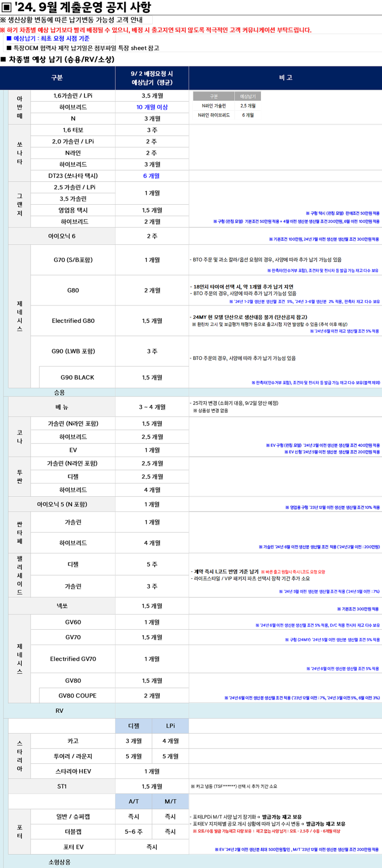Select the 팰리세이드 group cell
The image size is (382, 868).
[20, 575]
